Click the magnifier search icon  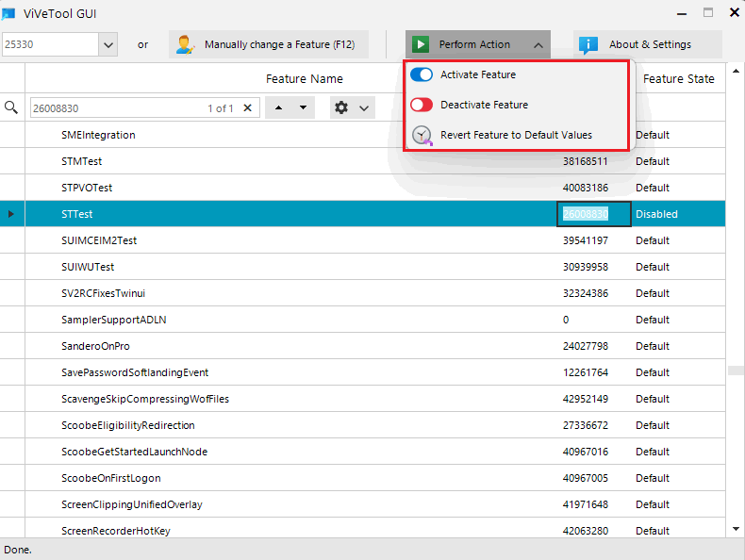tap(11, 107)
